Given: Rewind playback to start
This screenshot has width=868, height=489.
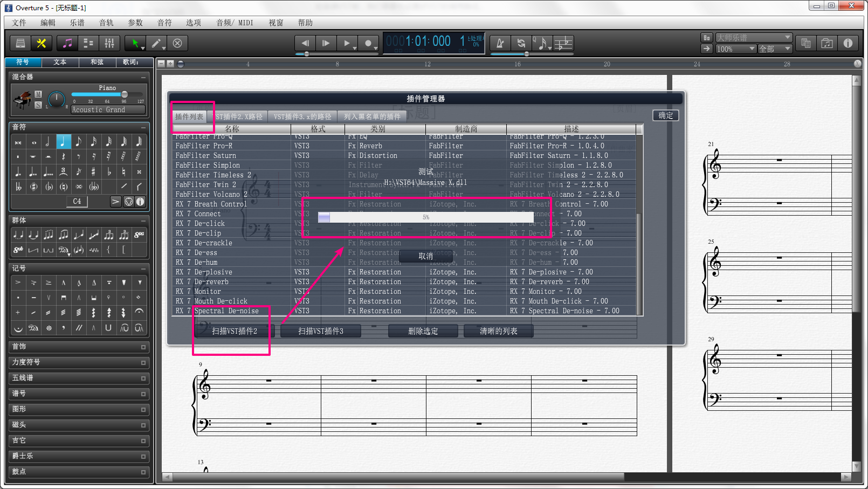Looking at the screenshot, I should point(305,43).
